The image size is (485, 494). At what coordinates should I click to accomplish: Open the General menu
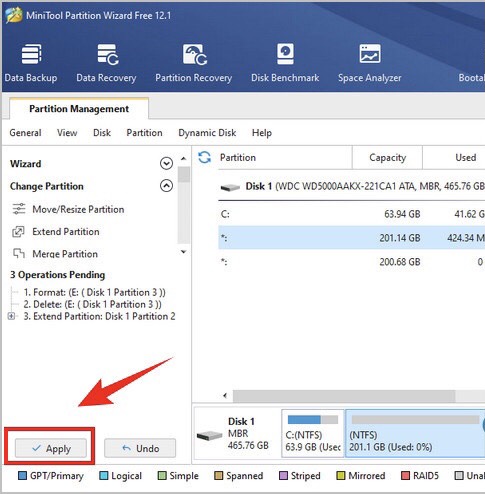click(x=25, y=133)
